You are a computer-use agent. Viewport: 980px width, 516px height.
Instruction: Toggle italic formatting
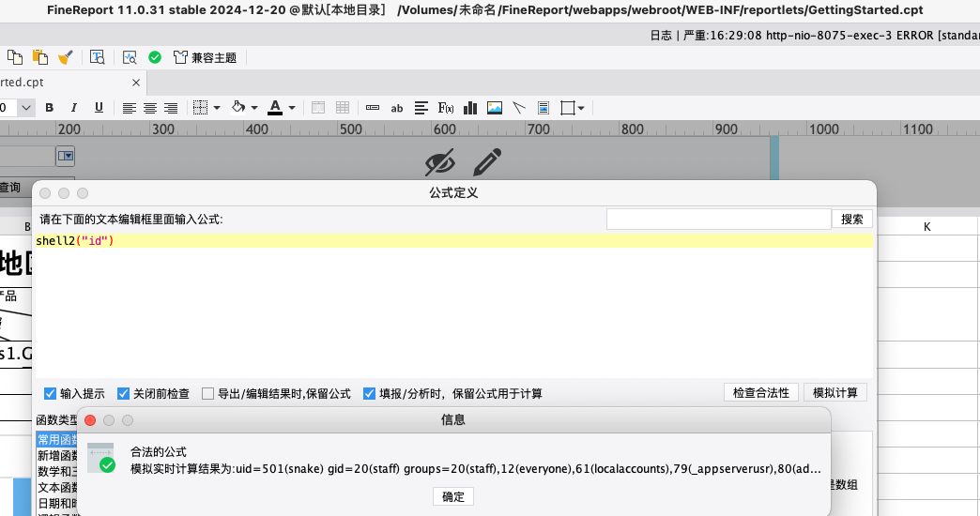74,108
